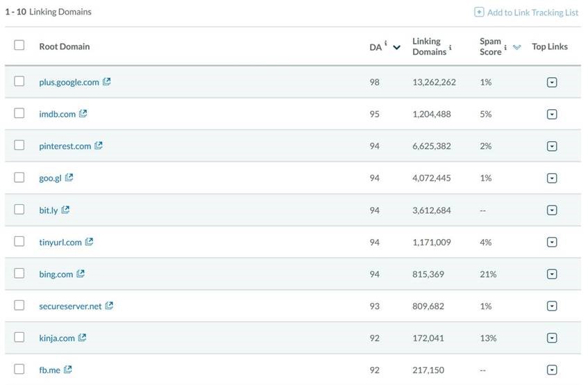588x385 pixels.
Task: Check the plus.google.com row checkbox
Action: (19, 81)
